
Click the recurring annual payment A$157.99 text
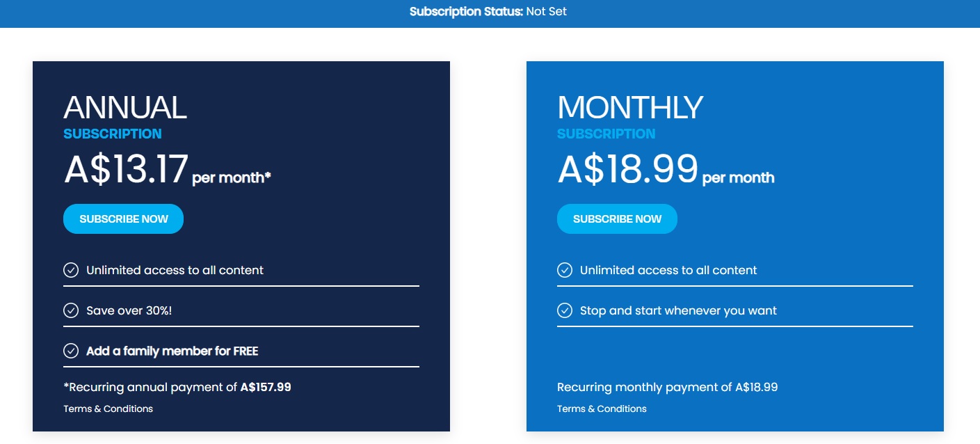177,387
